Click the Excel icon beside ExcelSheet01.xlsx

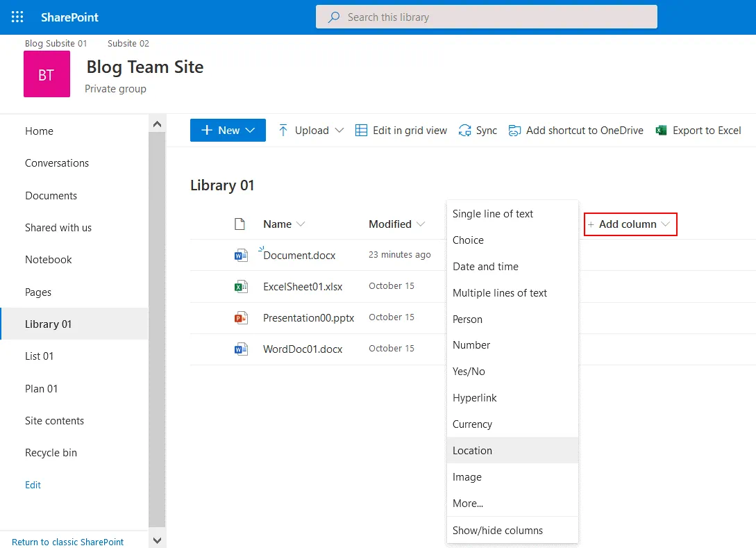[241, 286]
